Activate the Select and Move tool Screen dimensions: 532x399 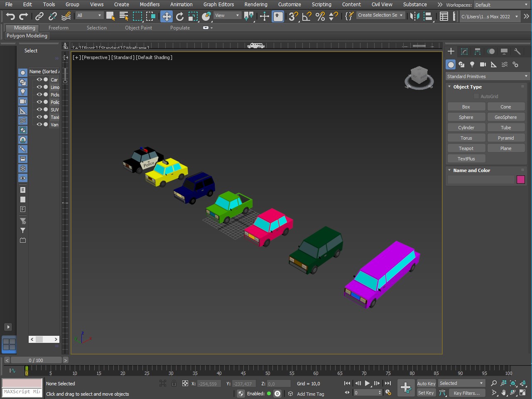(x=167, y=16)
